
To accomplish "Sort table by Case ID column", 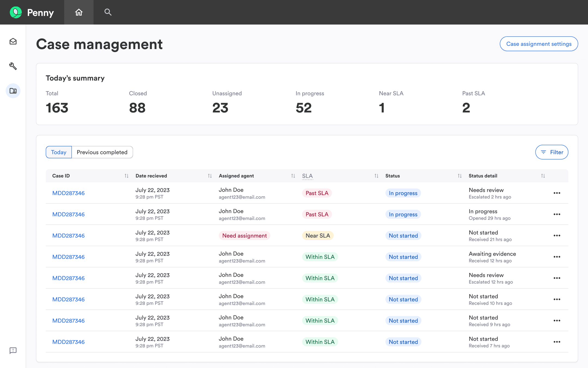I will 127,176.
